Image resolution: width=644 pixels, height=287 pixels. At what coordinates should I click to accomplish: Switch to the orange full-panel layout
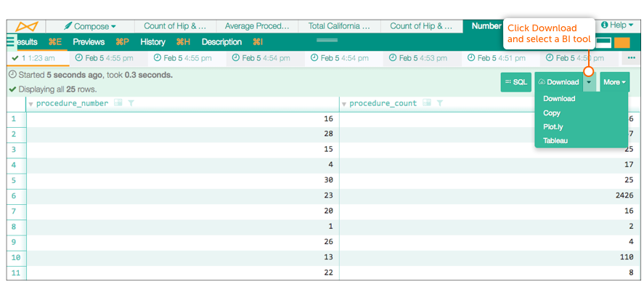(622, 42)
